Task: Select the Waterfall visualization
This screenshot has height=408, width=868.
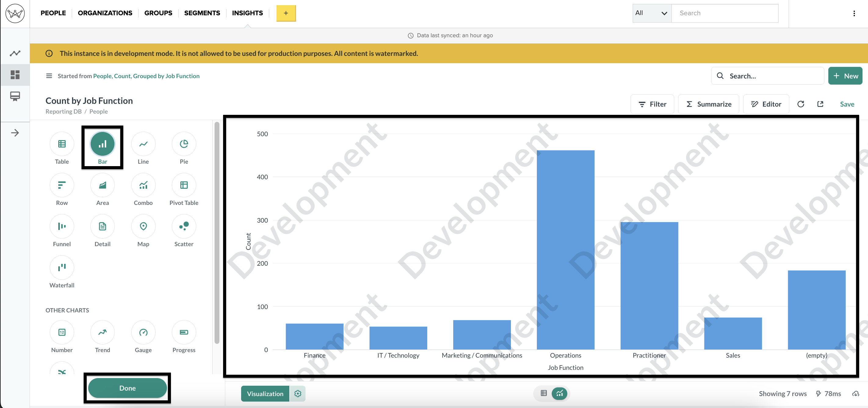Action: click(x=62, y=268)
